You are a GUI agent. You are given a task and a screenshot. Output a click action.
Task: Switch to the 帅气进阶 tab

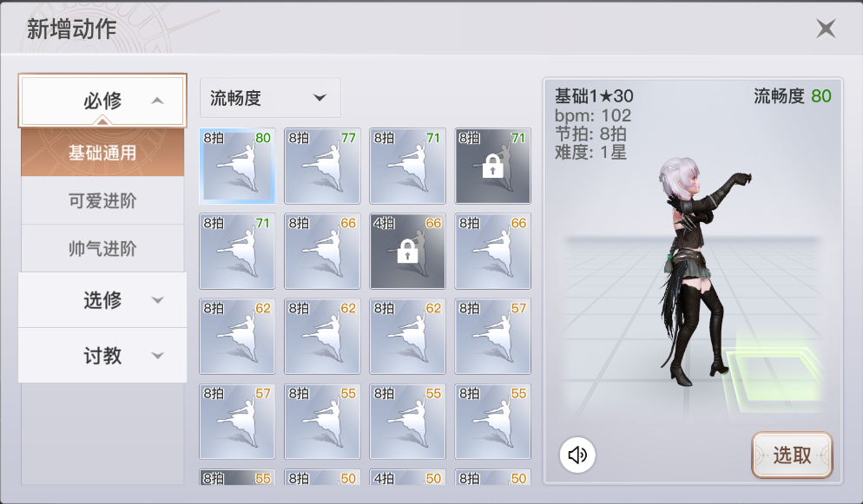point(102,248)
